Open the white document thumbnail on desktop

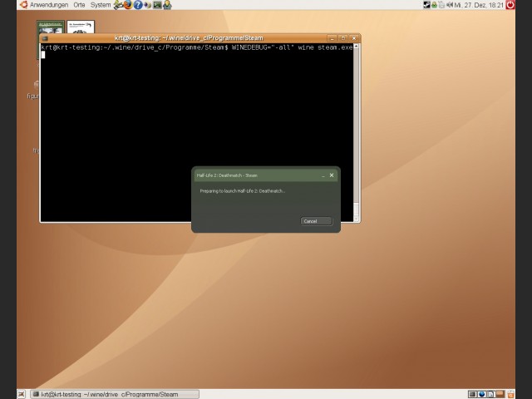coord(81,27)
